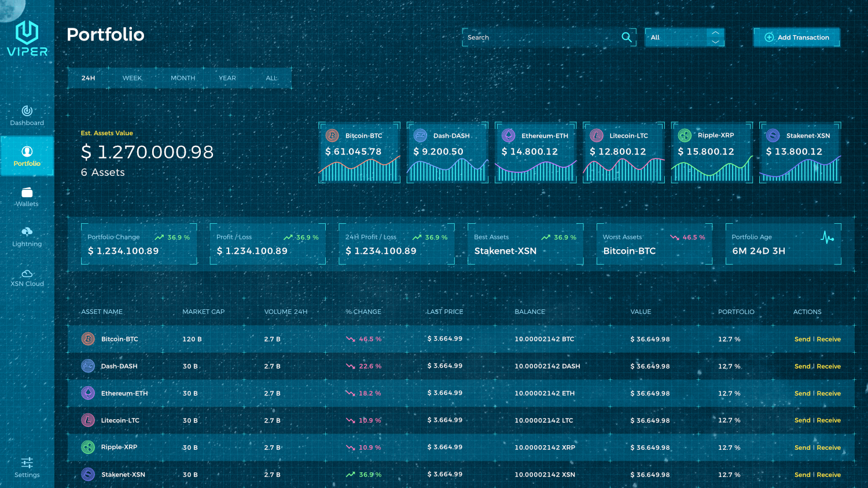Sort by the VALUE column header

click(x=641, y=312)
